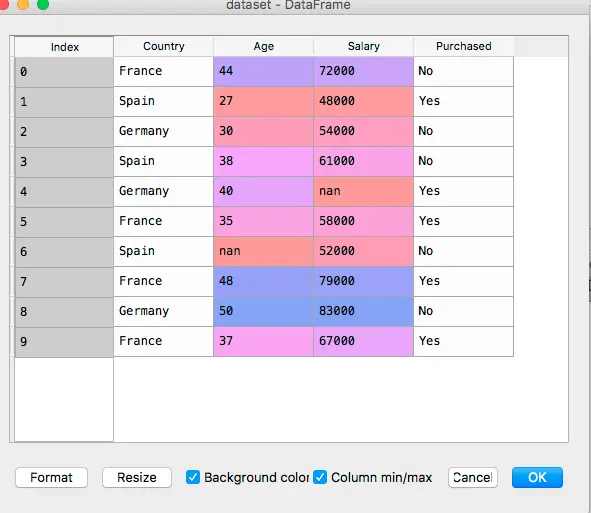Select row index 9

point(64,342)
